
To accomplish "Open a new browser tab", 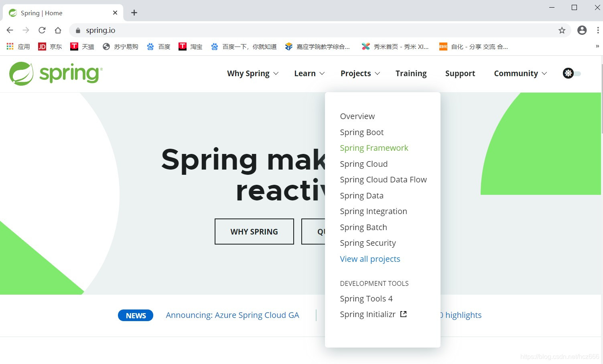I will coord(134,13).
